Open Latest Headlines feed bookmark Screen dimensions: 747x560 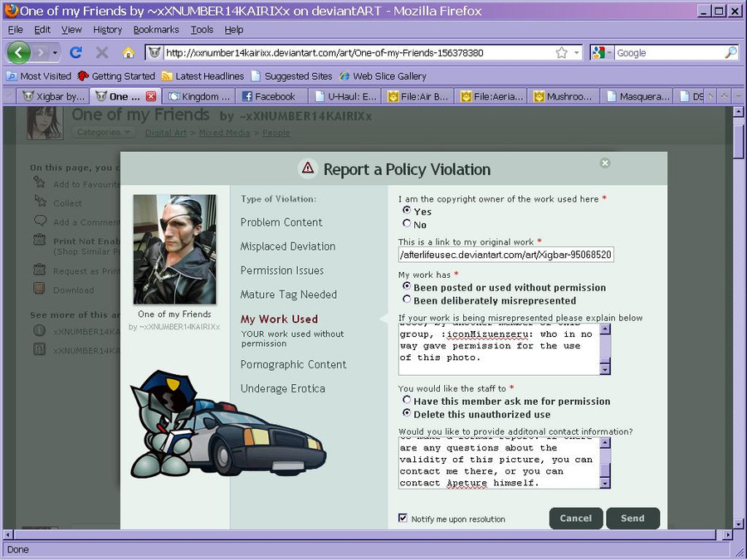click(203, 75)
